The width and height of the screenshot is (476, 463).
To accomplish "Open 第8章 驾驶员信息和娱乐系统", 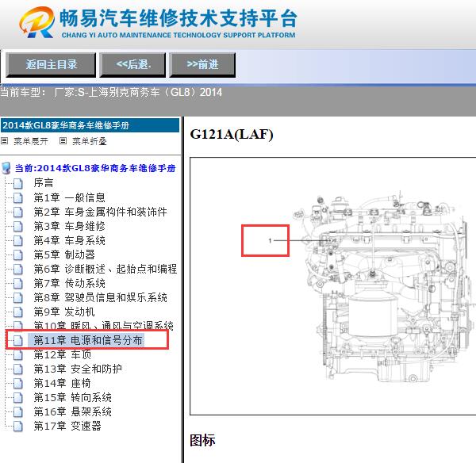I will (100, 297).
